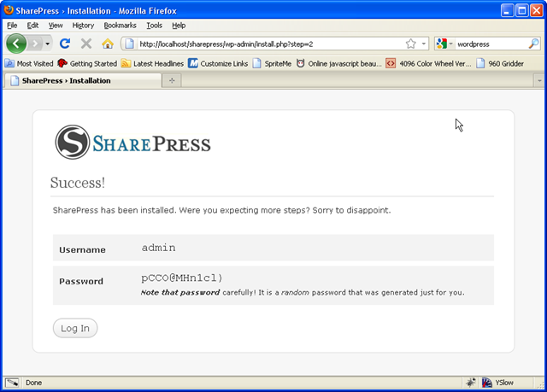Open the Latest Headlines feed bookmark

[x=152, y=63]
